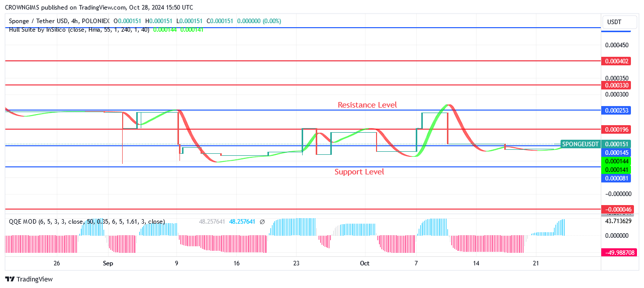The height and width of the screenshot is (288, 644).
Task: Click the TradingView logo at bottom left
Action: tap(29, 279)
